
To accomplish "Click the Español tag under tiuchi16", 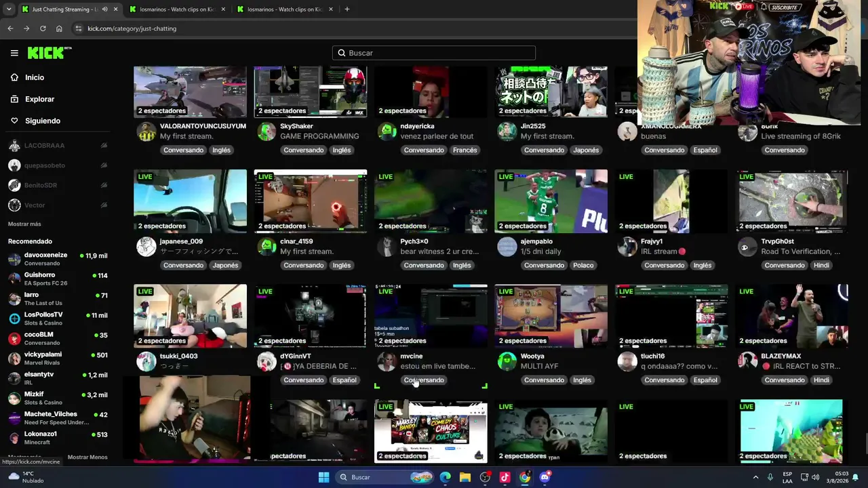I will pos(705,380).
